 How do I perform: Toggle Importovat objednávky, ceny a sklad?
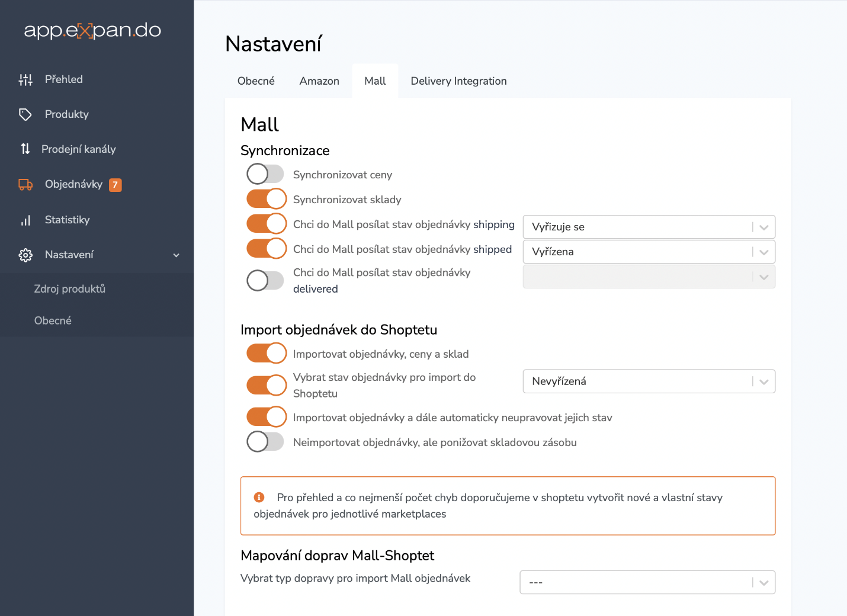(267, 354)
